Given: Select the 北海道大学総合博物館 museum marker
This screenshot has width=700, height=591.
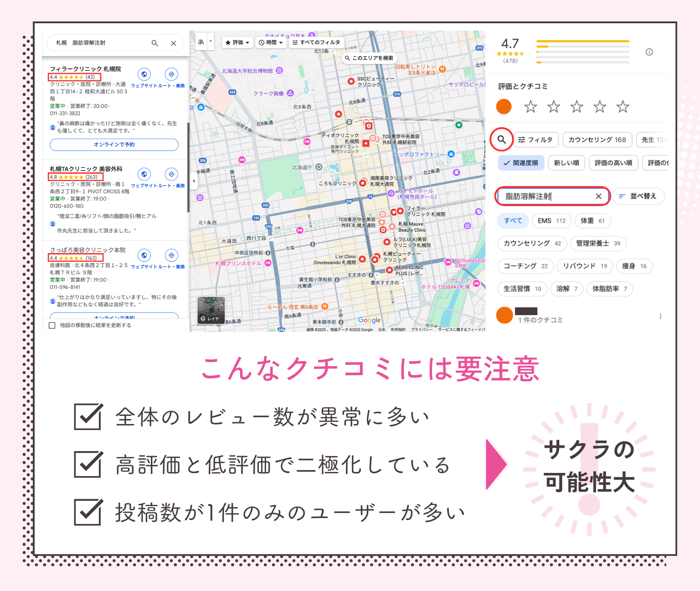Looking at the screenshot, I should (x=279, y=71).
